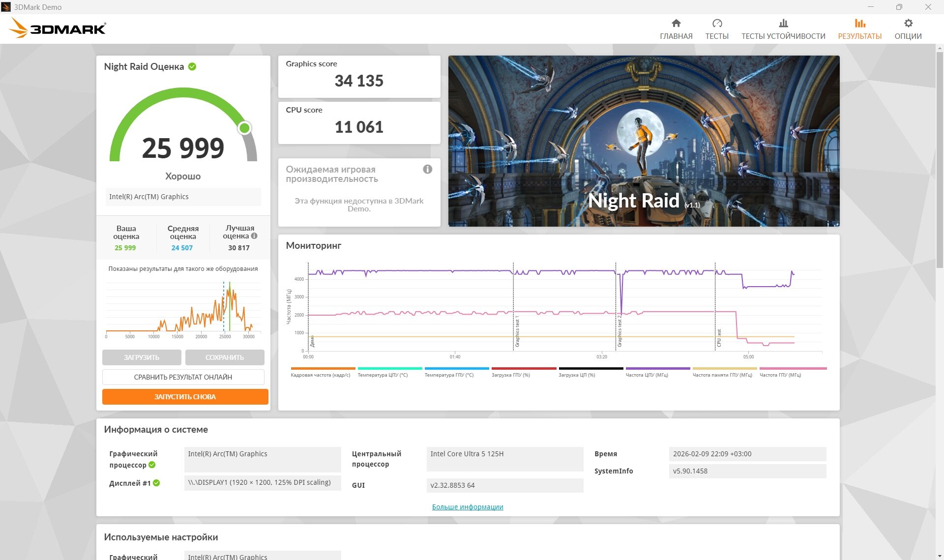Image resolution: width=944 pixels, height=560 pixels.
Task: Click info icon next to Лучшая оценка
Action: (x=254, y=236)
